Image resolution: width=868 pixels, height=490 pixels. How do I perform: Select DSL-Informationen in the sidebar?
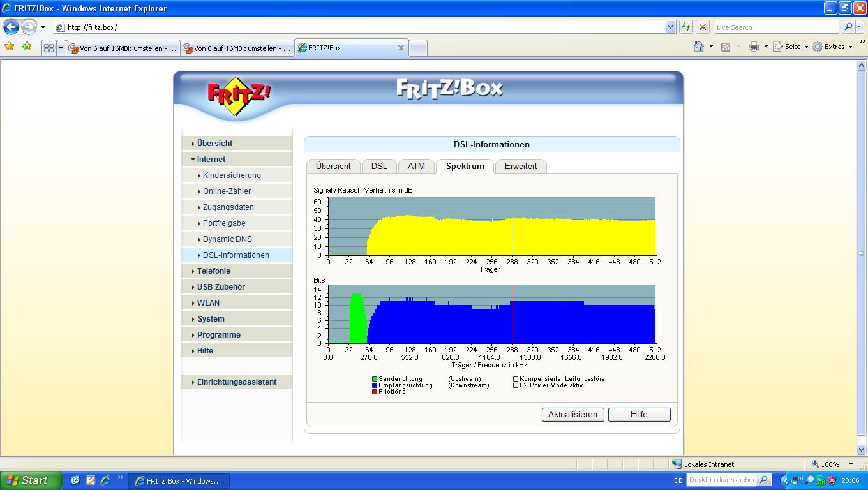(237, 255)
